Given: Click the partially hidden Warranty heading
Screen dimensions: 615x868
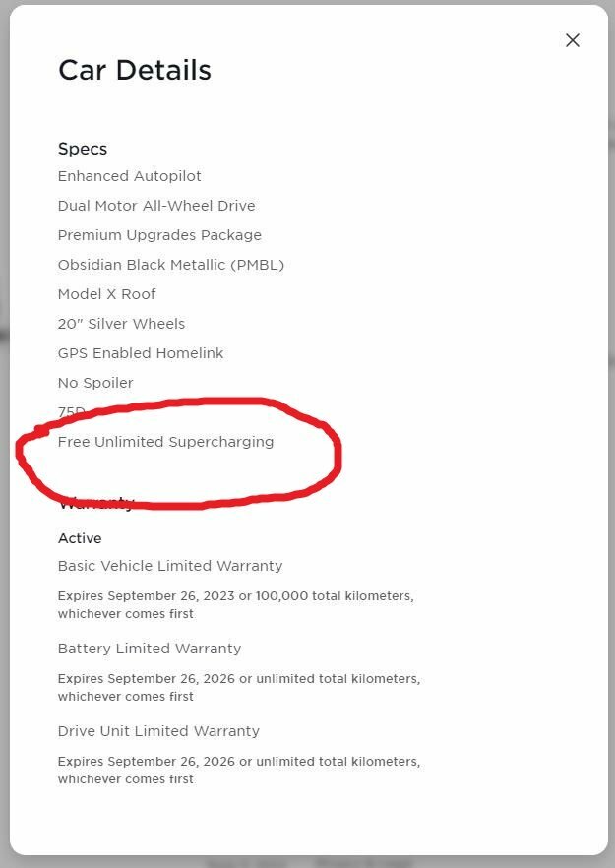Looking at the screenshot, I should pyautogui.click(x=96, y=504).
